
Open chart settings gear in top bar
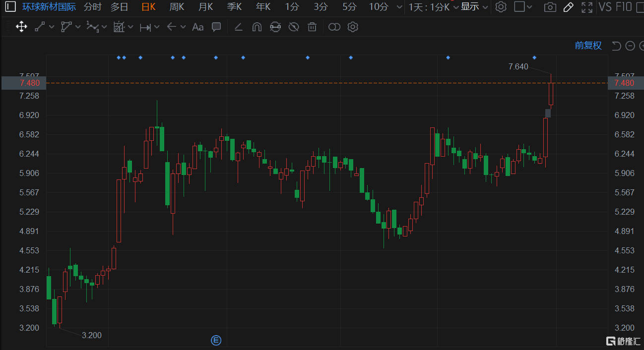pos(501,7)
